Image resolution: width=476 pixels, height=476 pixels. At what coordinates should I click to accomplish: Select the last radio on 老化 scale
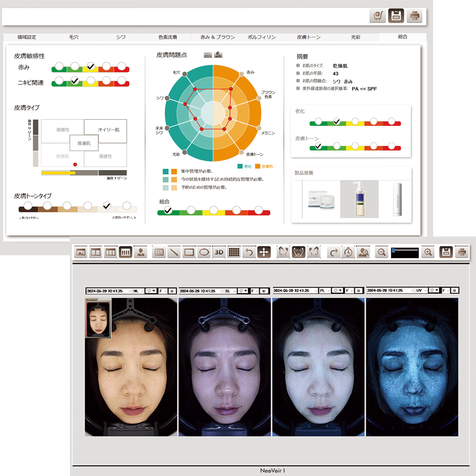pyautogui.click(x=392, y=121)
